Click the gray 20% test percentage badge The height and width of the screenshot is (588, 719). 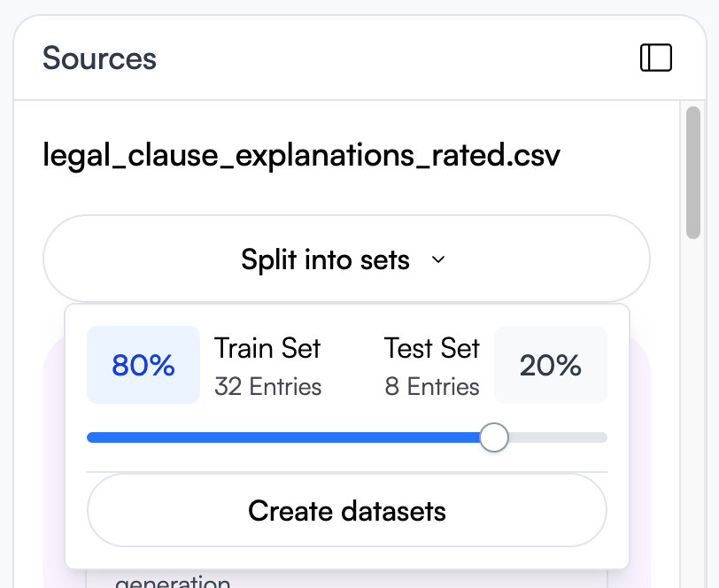(551, 365)
